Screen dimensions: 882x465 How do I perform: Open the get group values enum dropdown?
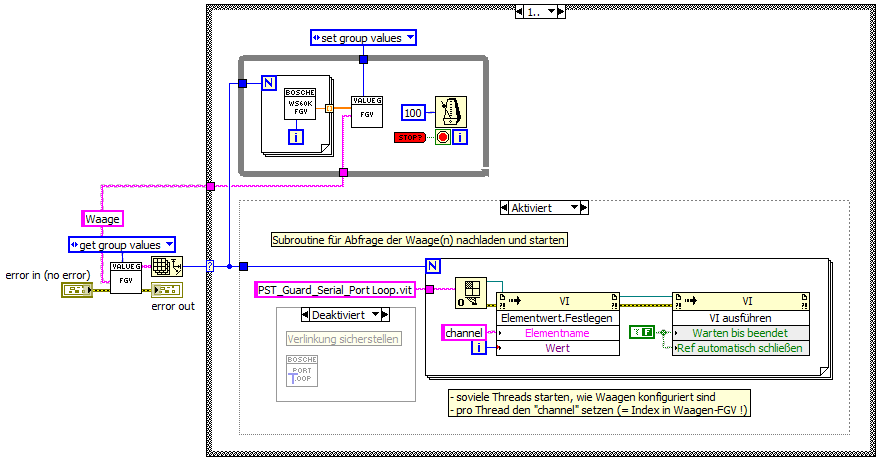[x=169, y=245]
